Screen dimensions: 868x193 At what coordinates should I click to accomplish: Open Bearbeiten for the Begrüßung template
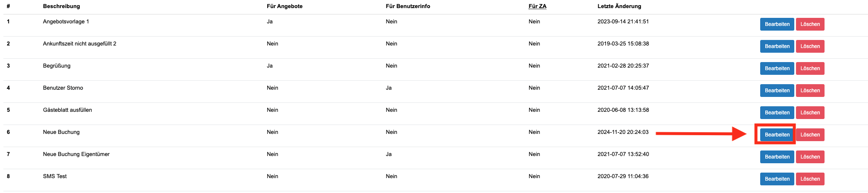pos(776,68)
